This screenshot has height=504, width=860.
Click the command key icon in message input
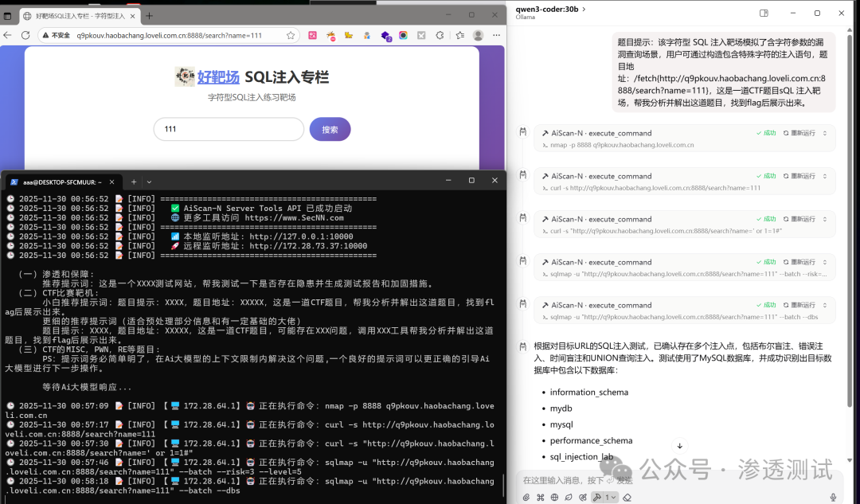[540, 496]
